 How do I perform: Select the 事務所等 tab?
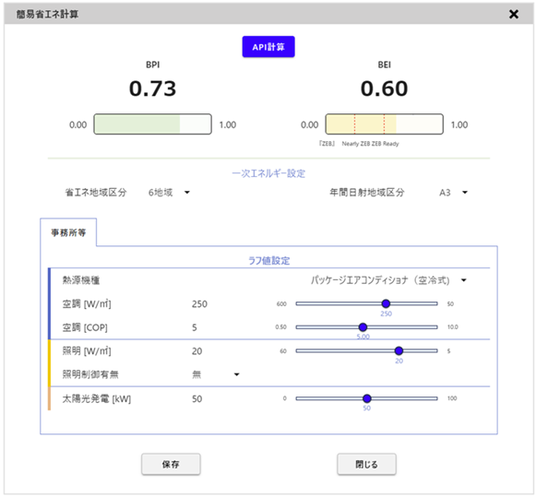coord(68,232)
